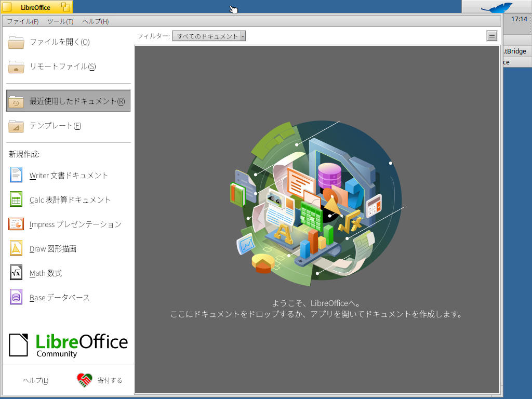Create new Draw 図形描画

pyautogui.click(x=52, y=248)
